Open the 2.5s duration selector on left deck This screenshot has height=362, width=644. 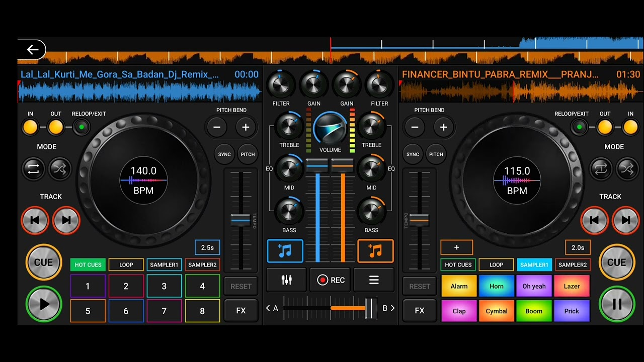click(x=207, y=247)
